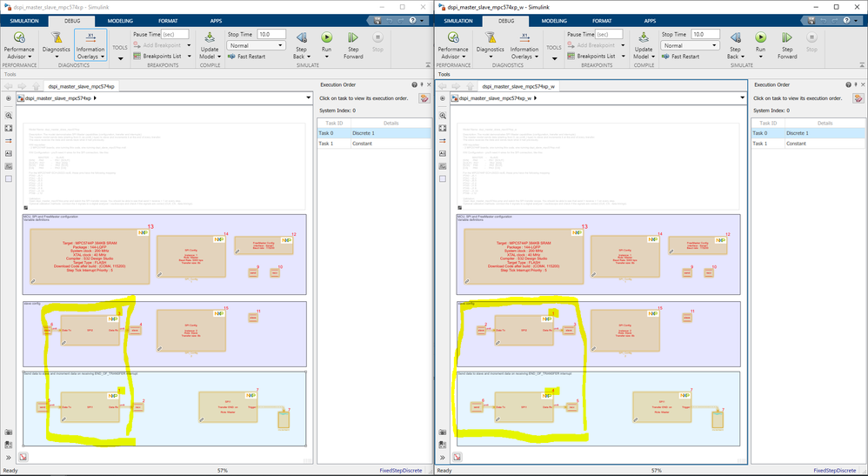The image size is (868, 476).
Task: Click the save icon in left window's toolbar
Action: coord(377,21)
